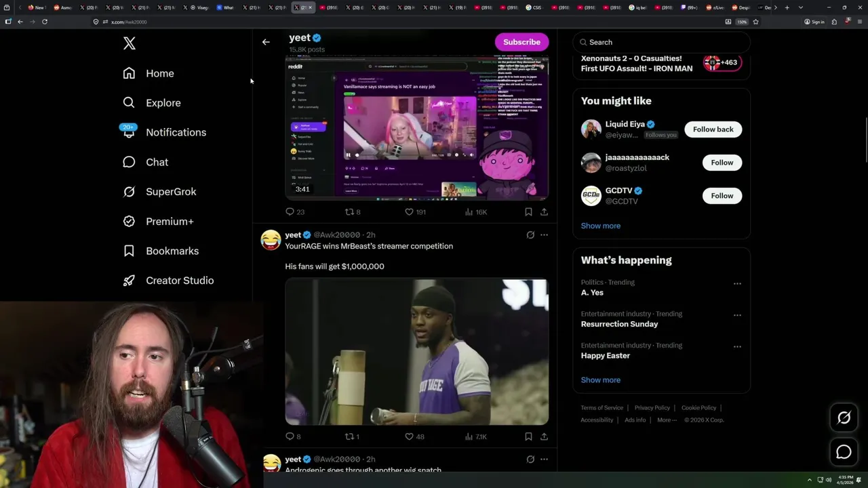The image size is (868, 488).
Task: Bookmark the YourRAGE post
Action: (x=528, y=436)
